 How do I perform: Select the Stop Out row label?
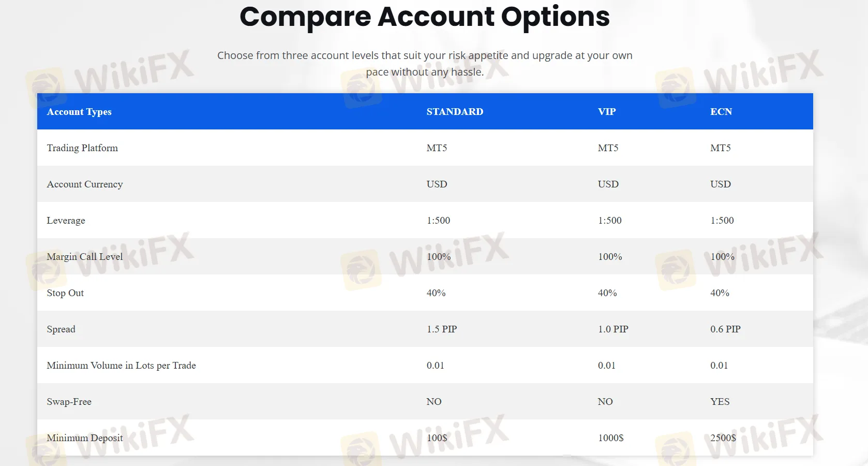click(65, 293)
